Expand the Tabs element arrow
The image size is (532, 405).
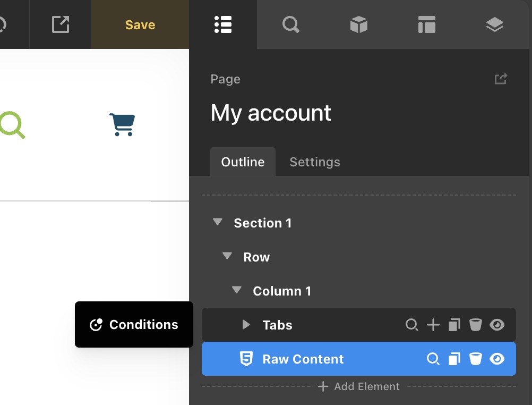pos(246,324)
